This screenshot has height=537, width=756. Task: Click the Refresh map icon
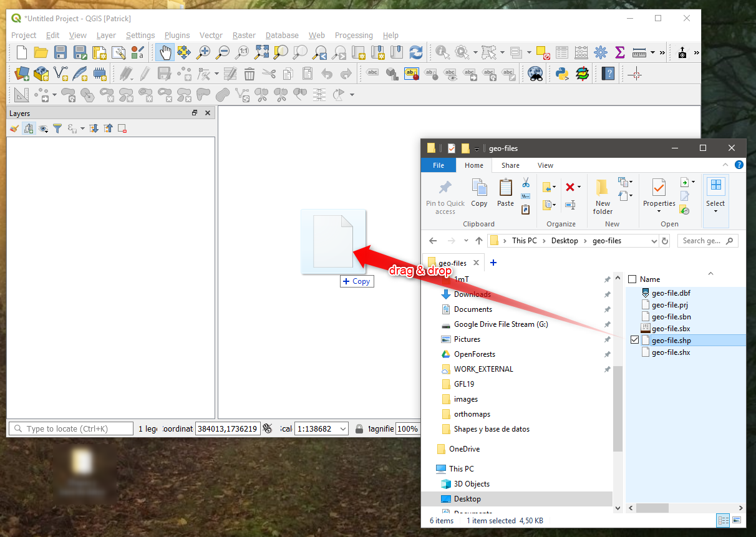pyautogui.click(x=416, y=52)
